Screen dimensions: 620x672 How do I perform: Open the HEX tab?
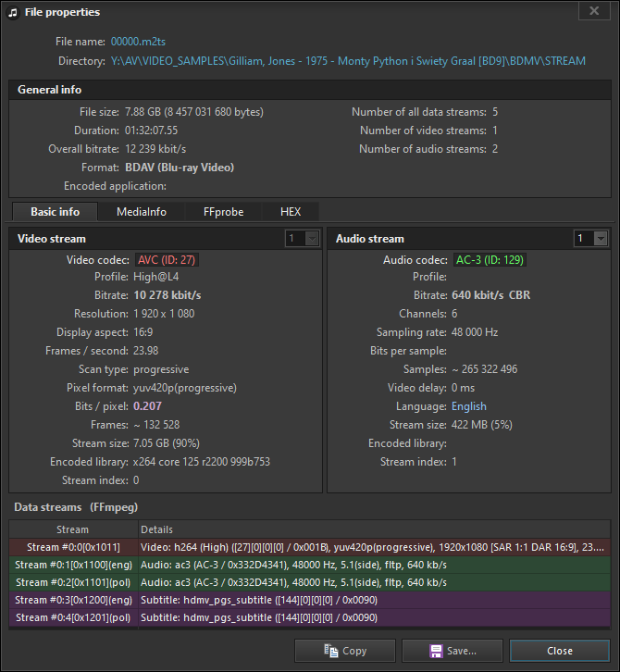coord(291,212)
